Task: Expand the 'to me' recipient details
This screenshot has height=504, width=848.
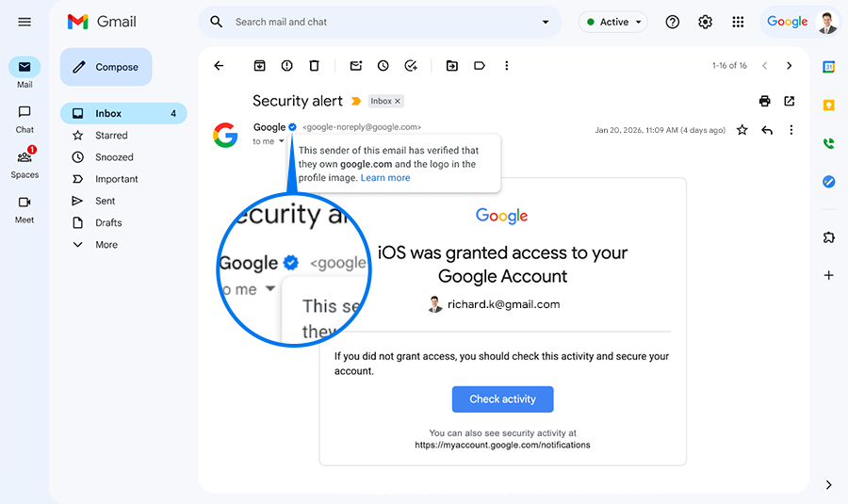Action: click(x=281, y=141)
